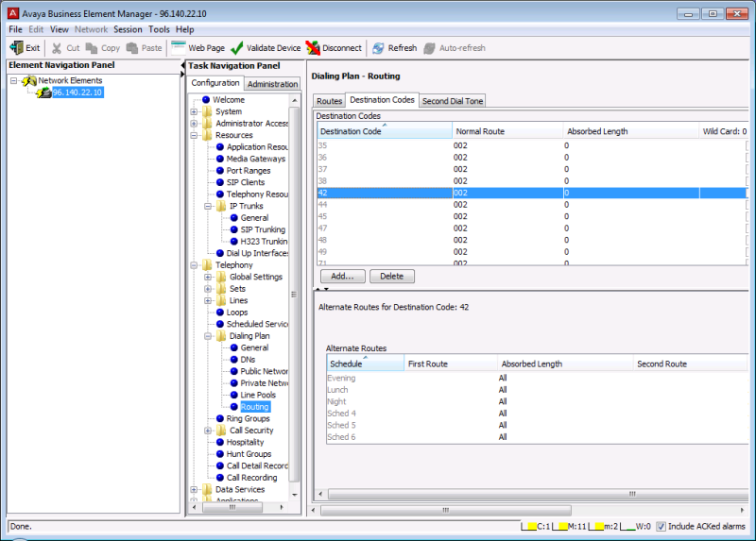Collapse the Element Navigation Panel arrow
This screenshot has height=541, width=756.
click(x=182, y=65)
